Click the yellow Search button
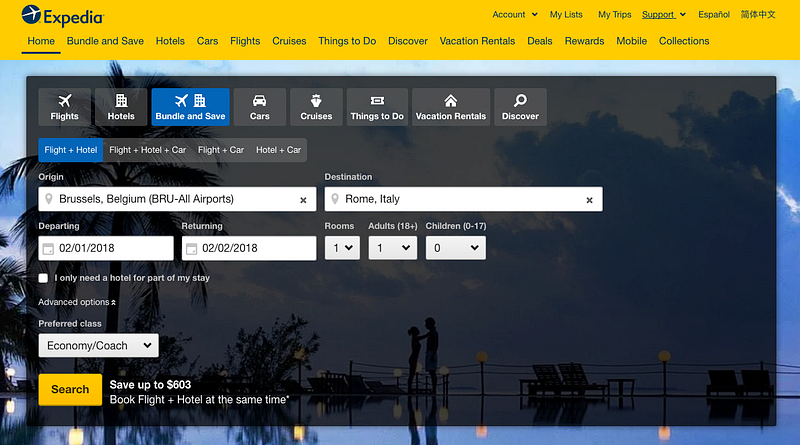 (70, 389)
